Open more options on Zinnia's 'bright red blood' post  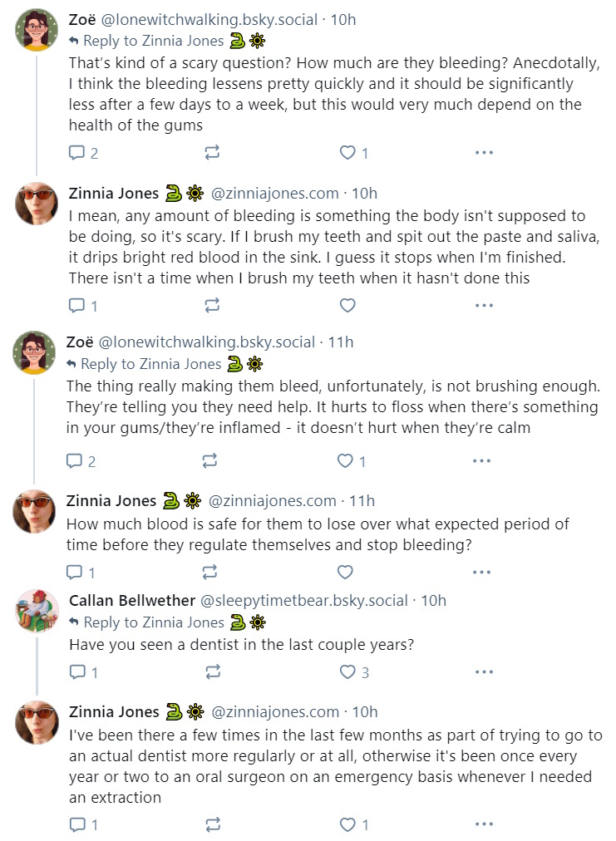click(484, 306)
